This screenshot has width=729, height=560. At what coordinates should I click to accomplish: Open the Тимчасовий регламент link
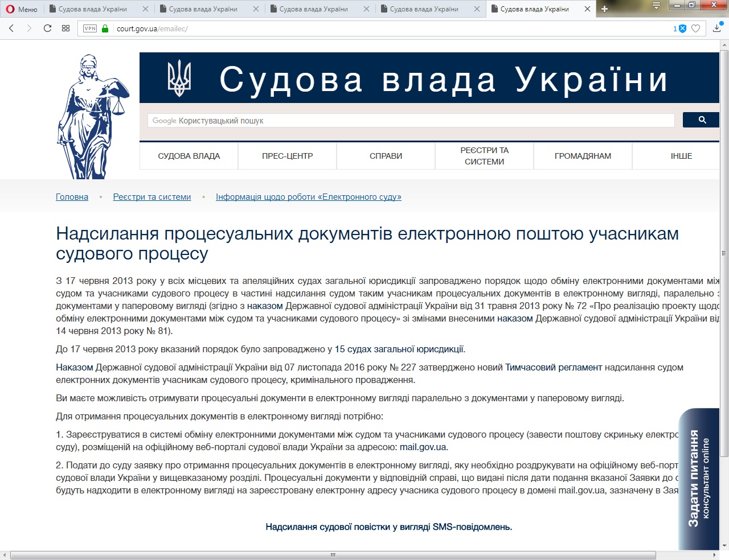pyautogui.click(x=553, y=368)
